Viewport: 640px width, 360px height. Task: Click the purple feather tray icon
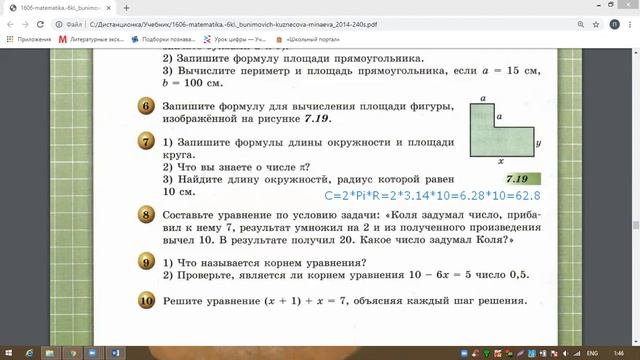520,353
